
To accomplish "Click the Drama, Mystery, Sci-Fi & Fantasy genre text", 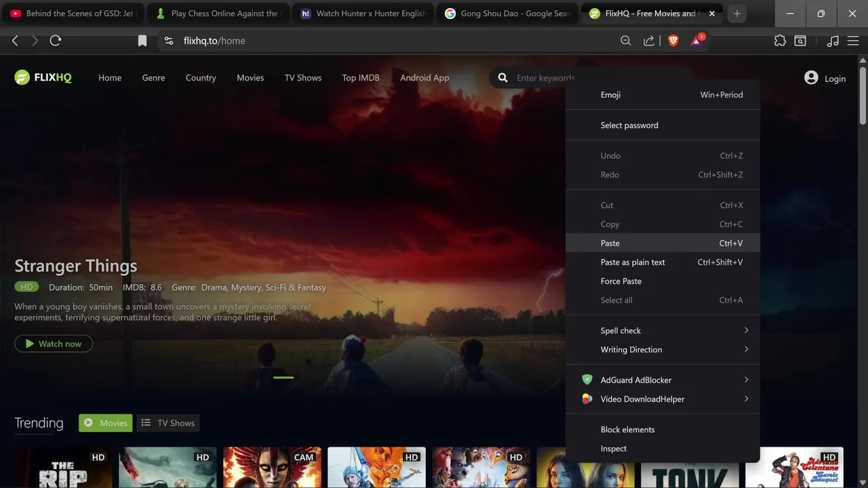I will 264,287.
